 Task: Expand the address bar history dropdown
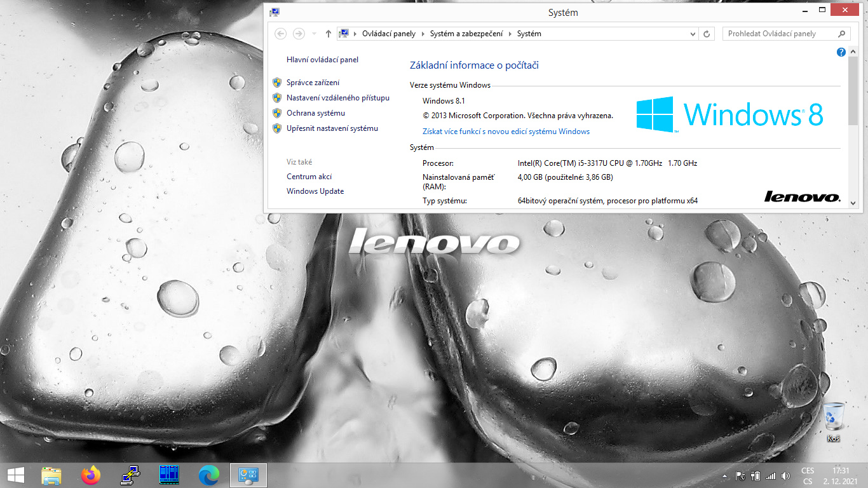coord(693,34)
